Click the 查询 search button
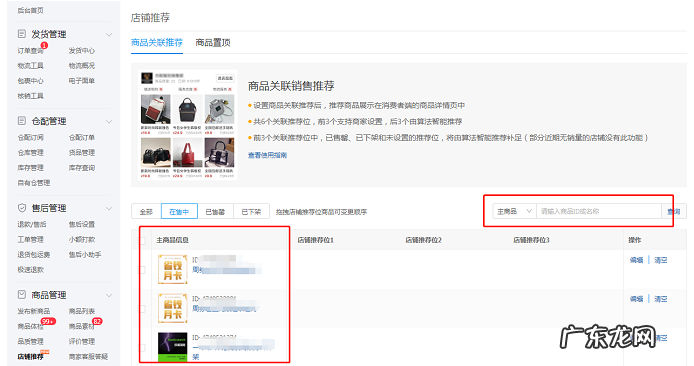 click(674, 212)
